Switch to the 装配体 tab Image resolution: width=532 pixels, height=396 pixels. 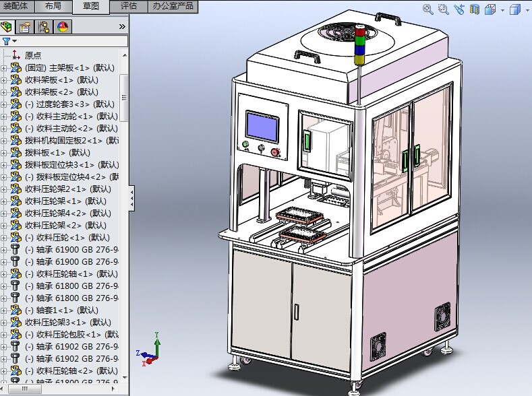(17, 6)
